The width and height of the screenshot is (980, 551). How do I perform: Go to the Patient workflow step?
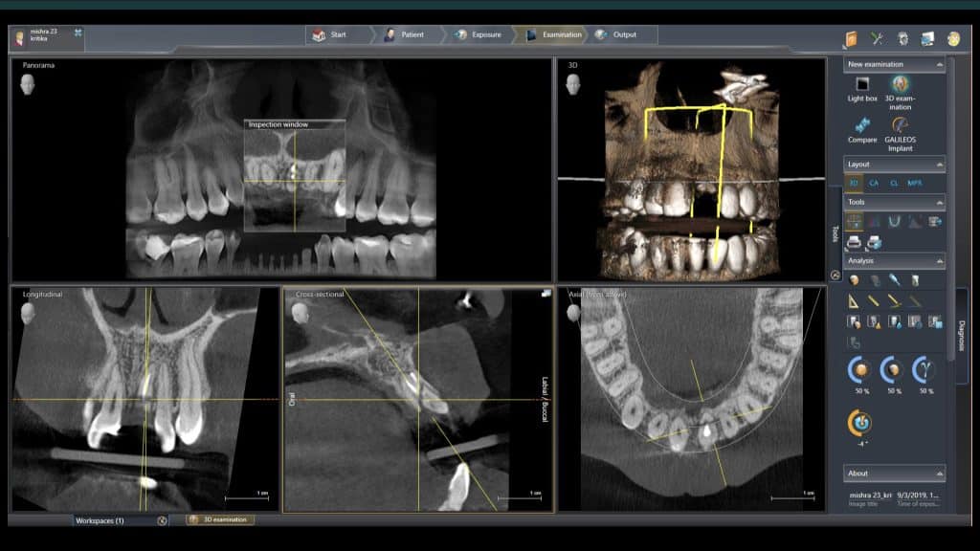[x=403, y=35]
